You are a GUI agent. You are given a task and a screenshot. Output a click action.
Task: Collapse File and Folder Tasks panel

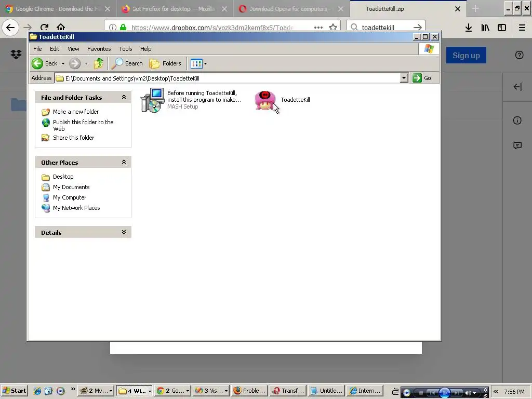(x=124, y=97)
